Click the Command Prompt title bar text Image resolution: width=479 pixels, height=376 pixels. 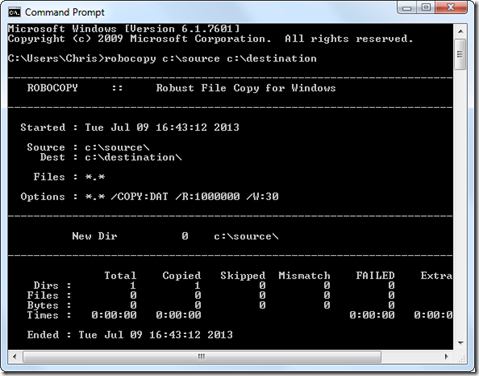65,12
